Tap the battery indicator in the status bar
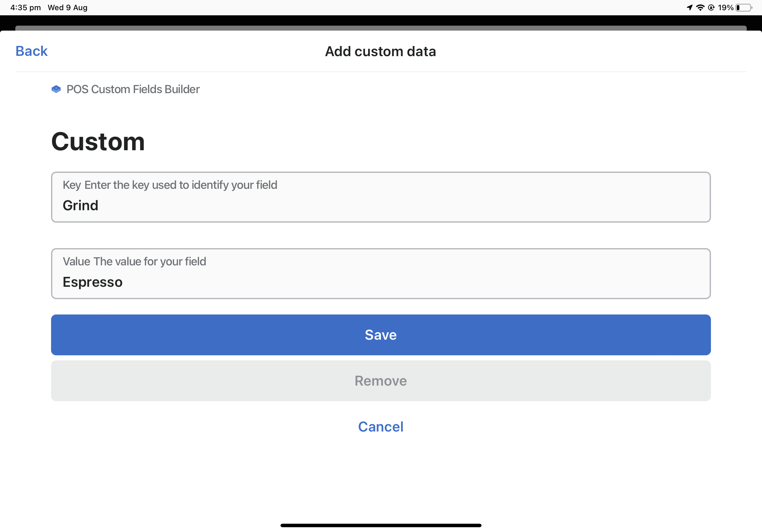Screen dimensions: 762x532 742,7
